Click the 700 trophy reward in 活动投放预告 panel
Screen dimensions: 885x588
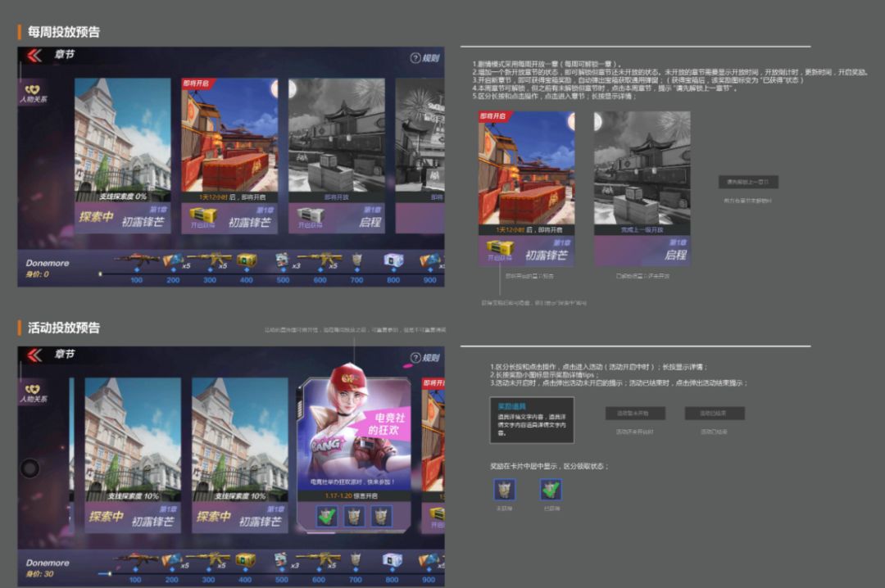click(x=356, y=560)
